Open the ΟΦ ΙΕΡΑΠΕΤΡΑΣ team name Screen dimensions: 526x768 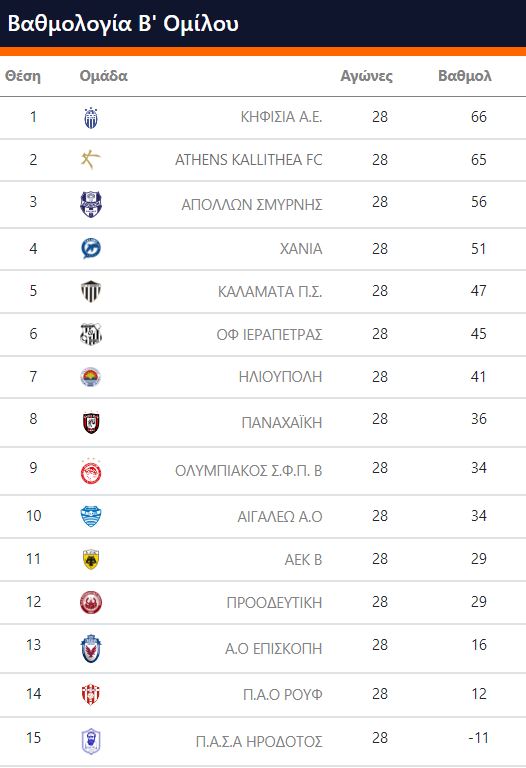(269, 335)
